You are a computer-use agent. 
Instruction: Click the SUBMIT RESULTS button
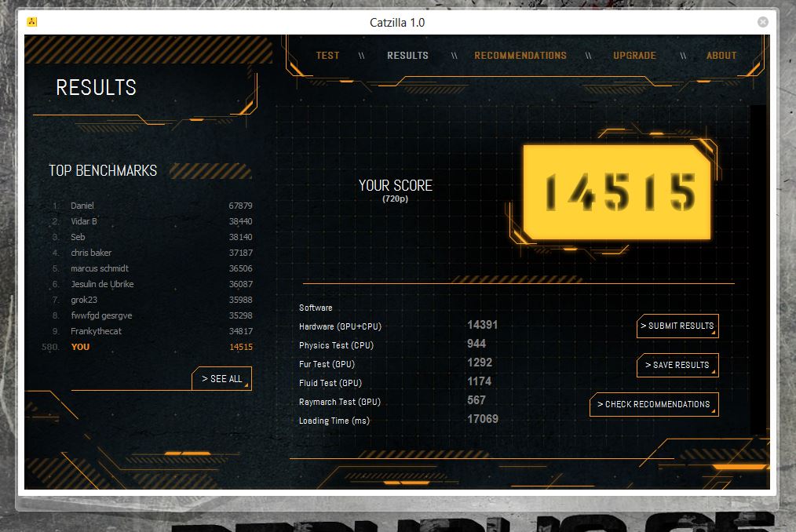[677, 326]
